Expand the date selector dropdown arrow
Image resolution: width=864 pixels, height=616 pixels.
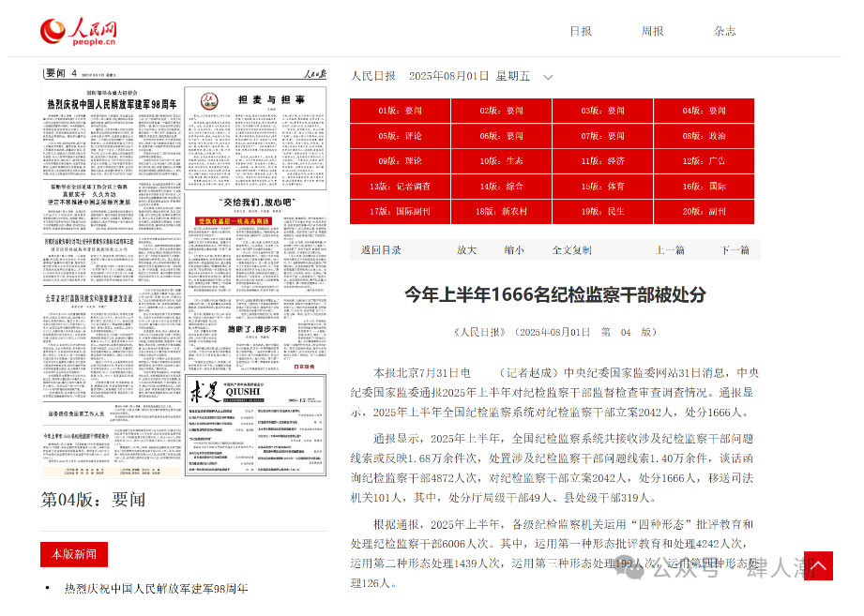[548, 78]
